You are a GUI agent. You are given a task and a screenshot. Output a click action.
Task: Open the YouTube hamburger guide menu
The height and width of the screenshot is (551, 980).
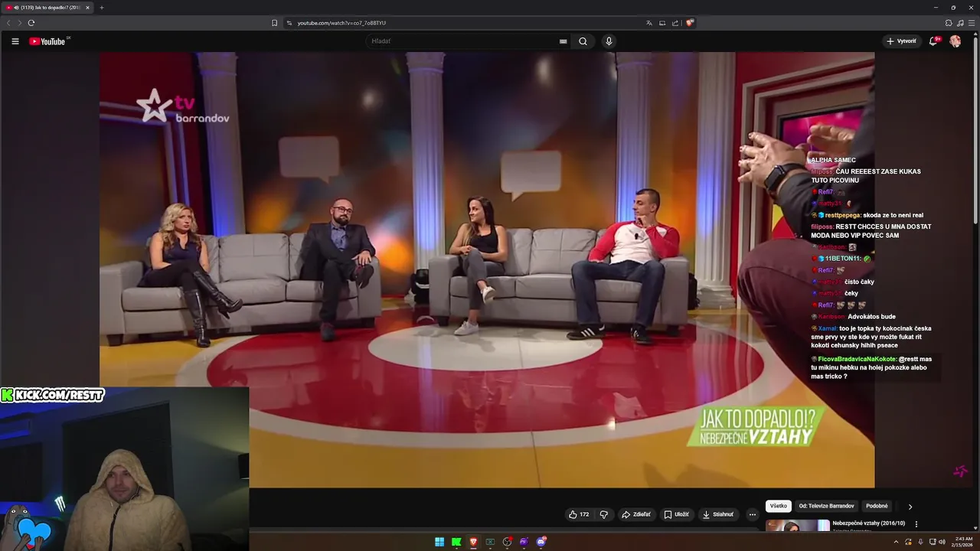[x=15, y=41]
